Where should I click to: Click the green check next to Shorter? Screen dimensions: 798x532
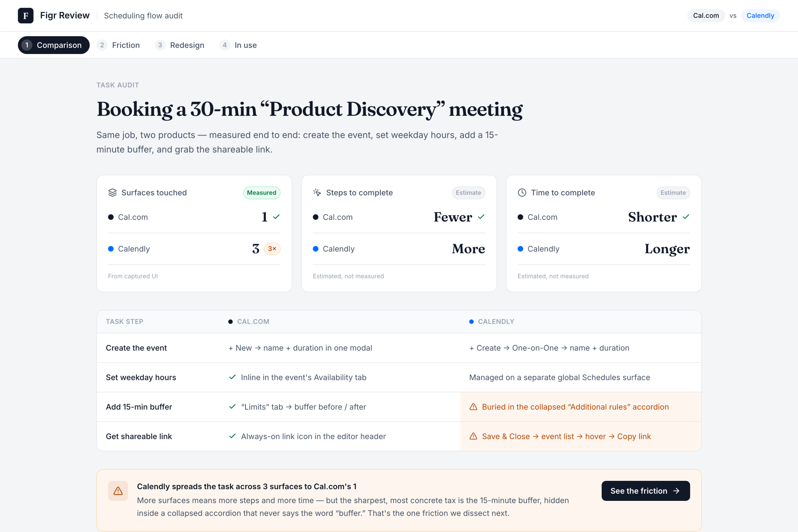coord(686,217)
